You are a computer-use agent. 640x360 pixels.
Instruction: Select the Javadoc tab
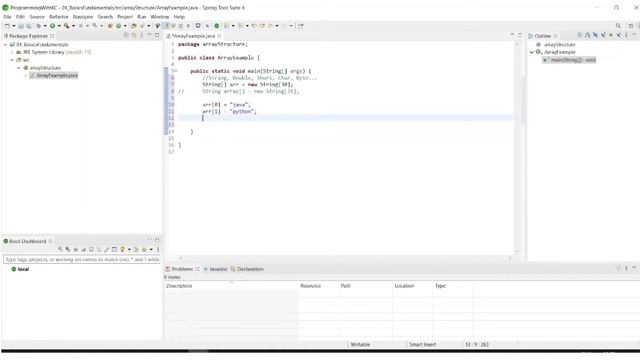(216, 269)
